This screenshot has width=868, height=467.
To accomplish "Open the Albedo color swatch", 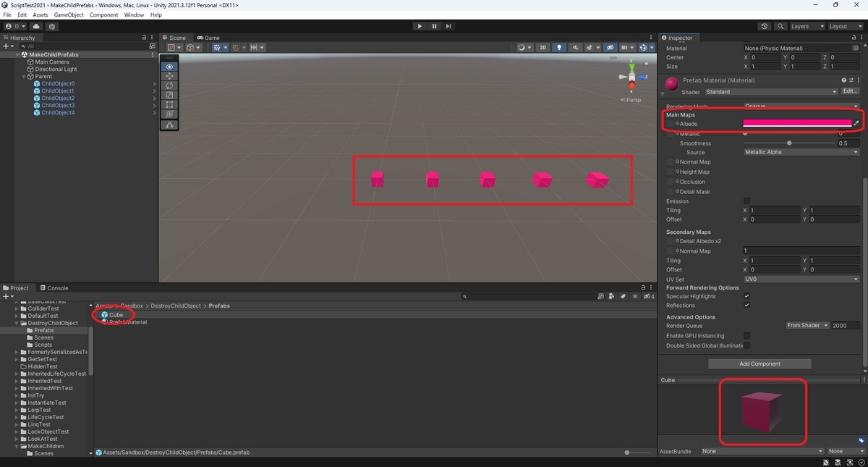I will click(796, 123).
